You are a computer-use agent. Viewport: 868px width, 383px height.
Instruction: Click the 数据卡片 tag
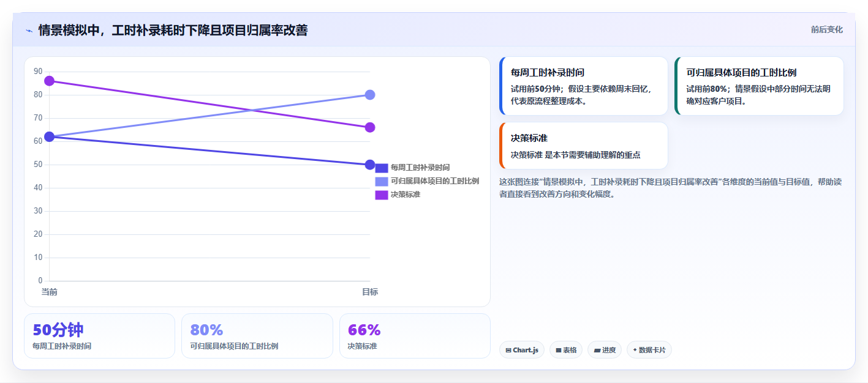click(x=649, y=350)
